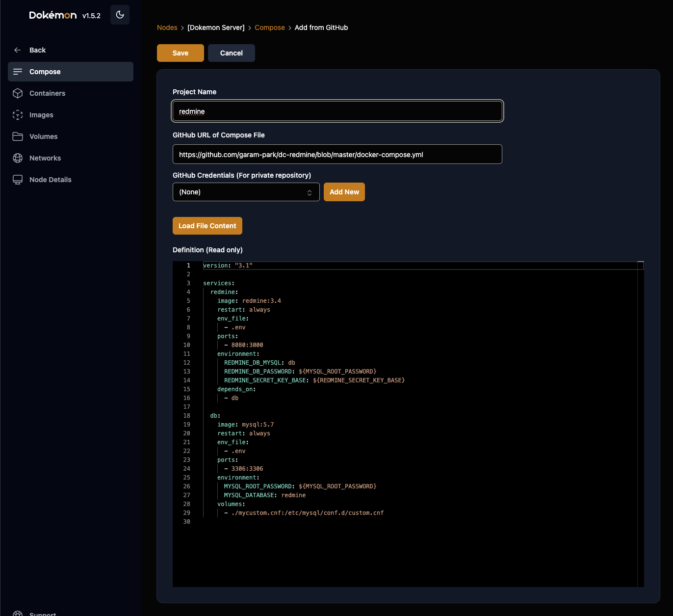Click the Volumes folder icon
This screenshot has height=616, width=673.
(18, 136)
